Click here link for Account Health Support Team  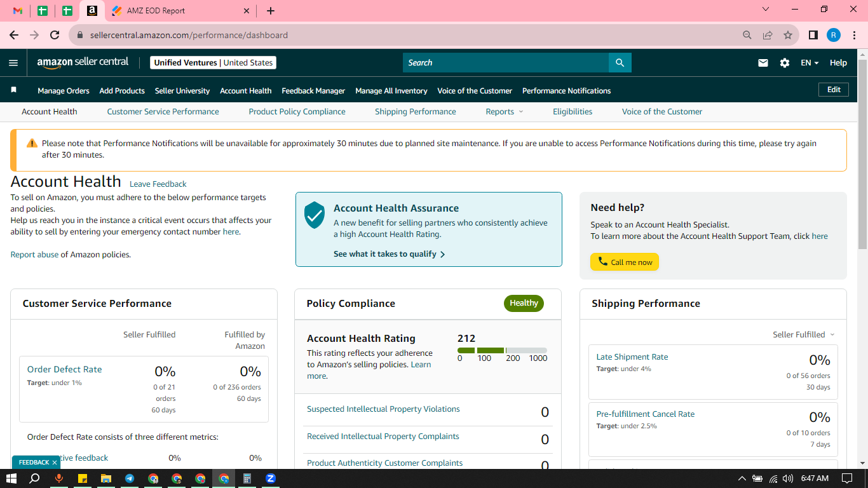820,236
